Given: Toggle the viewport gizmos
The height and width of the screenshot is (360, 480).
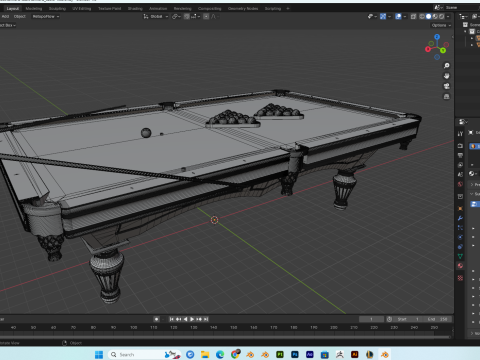Looking at the screenshot, I should pyautogui.click(x=383, y=16).
